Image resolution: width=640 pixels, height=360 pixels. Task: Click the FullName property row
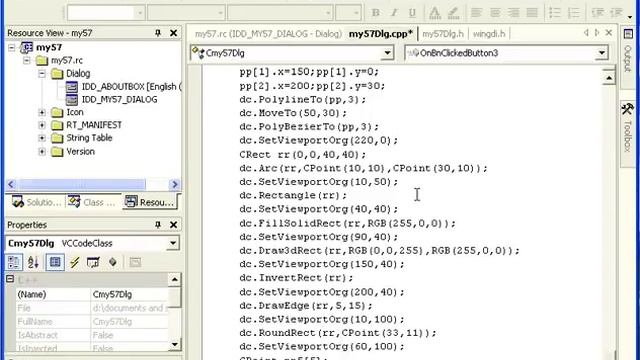click(x=92, y=322)
